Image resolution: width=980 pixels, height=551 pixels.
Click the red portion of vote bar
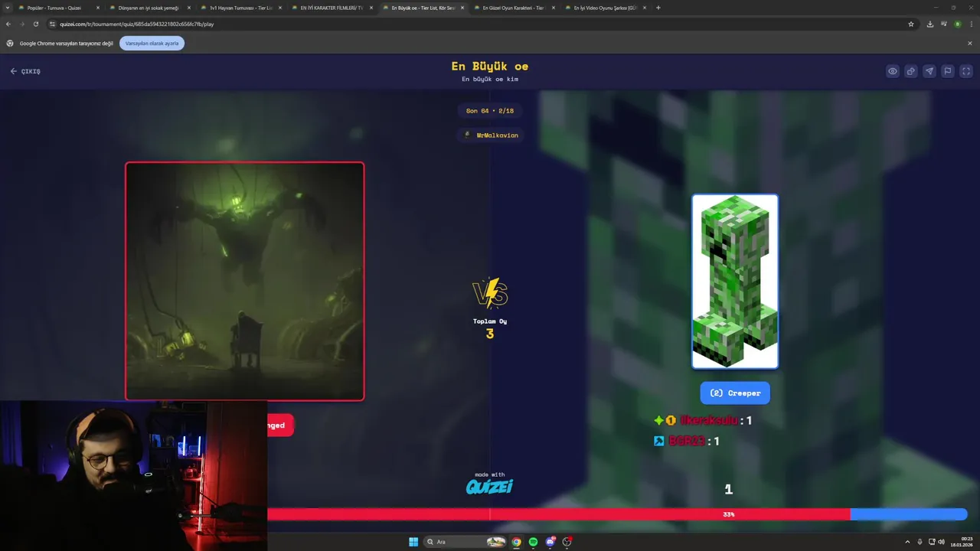coord(559,514)
